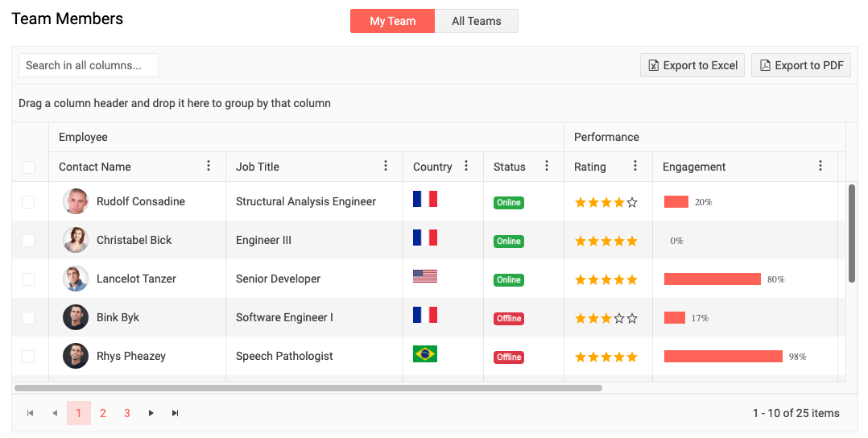Click Rhys Pheazey's avatar photo
The width and height of the screenshot is (868, 438).
[76, 356]
